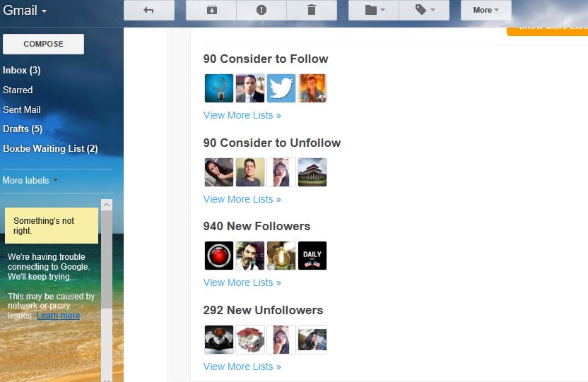Expand the Gmail product switcher menu
The width and height of the screenshot is (588, 382).
[x=25, y=11]
